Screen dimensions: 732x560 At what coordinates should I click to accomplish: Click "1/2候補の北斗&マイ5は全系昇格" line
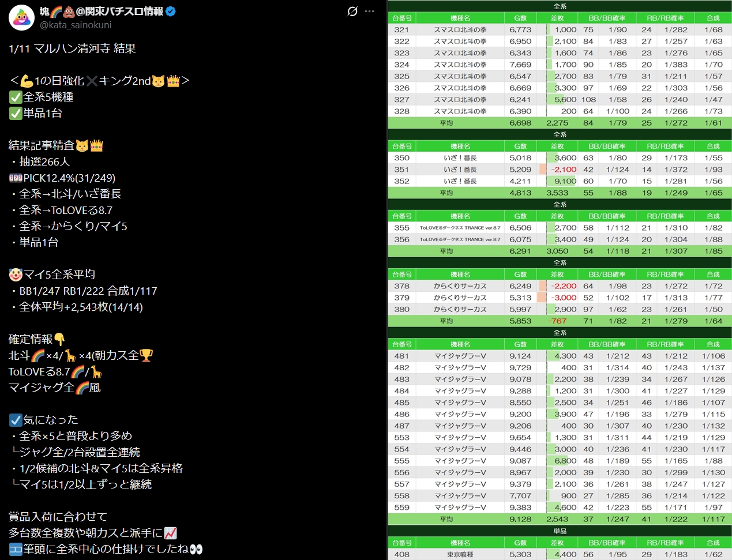tap(96, 468)
